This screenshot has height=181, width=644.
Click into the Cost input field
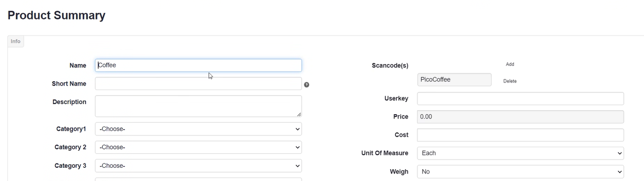click(x=520, y=135)
